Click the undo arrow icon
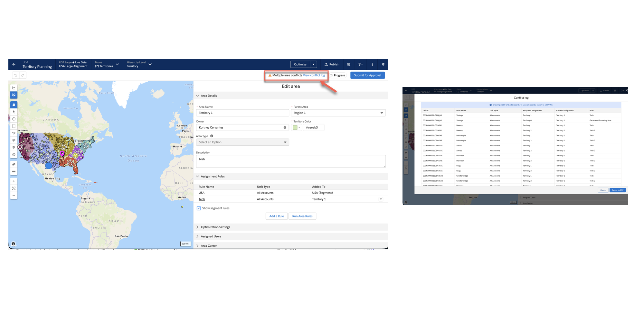The width and height of the screenshot is (644, 330). 15,75
